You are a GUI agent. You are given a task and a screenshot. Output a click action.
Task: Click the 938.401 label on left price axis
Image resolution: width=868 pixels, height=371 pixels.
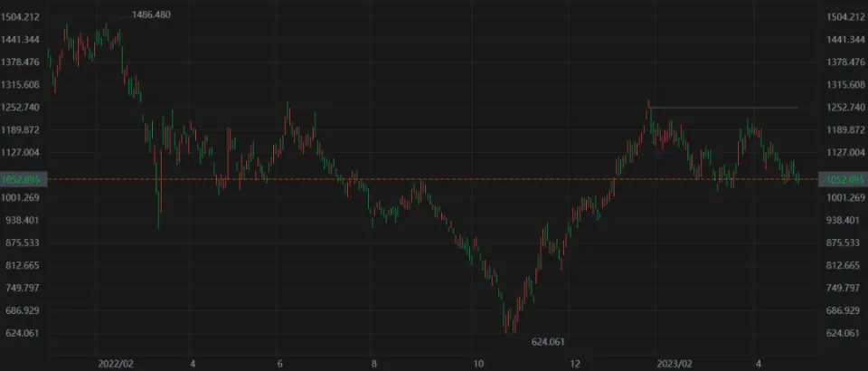20,220
